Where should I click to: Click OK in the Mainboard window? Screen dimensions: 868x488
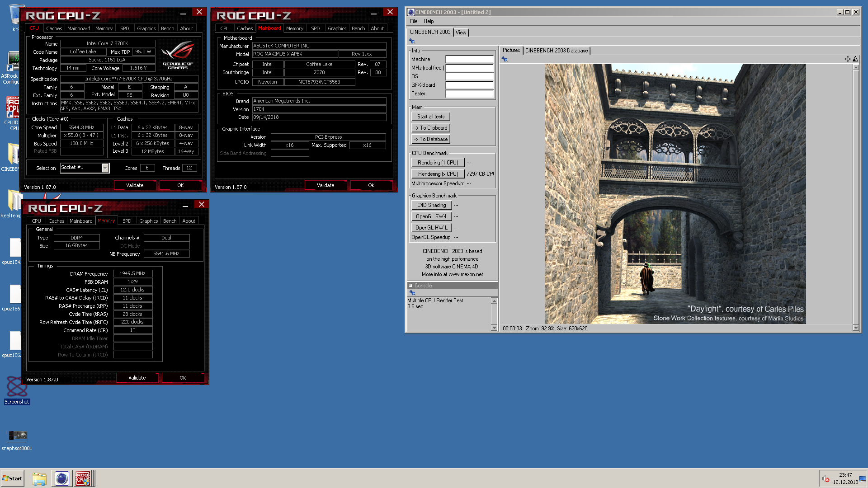pos(371,185)
